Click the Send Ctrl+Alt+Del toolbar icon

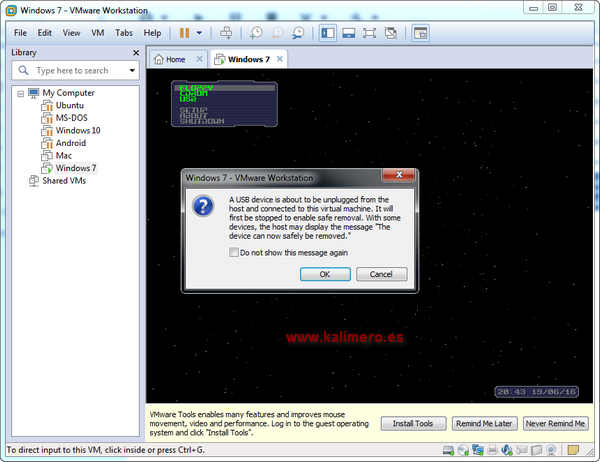click(x=226, y=33)
